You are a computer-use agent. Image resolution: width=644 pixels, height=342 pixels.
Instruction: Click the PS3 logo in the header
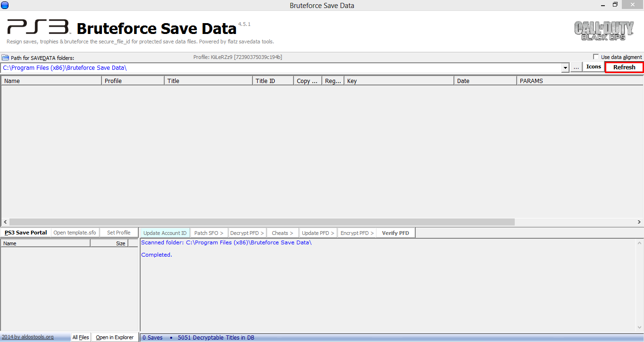(x=38, y=27)
